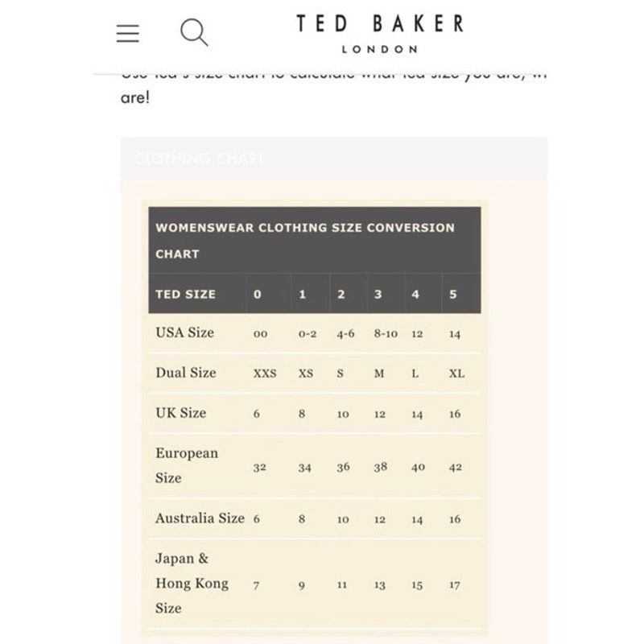Screen dimensions: 644x644
Task: Select the Ted Size header cell
Action: tap(186, 294)
